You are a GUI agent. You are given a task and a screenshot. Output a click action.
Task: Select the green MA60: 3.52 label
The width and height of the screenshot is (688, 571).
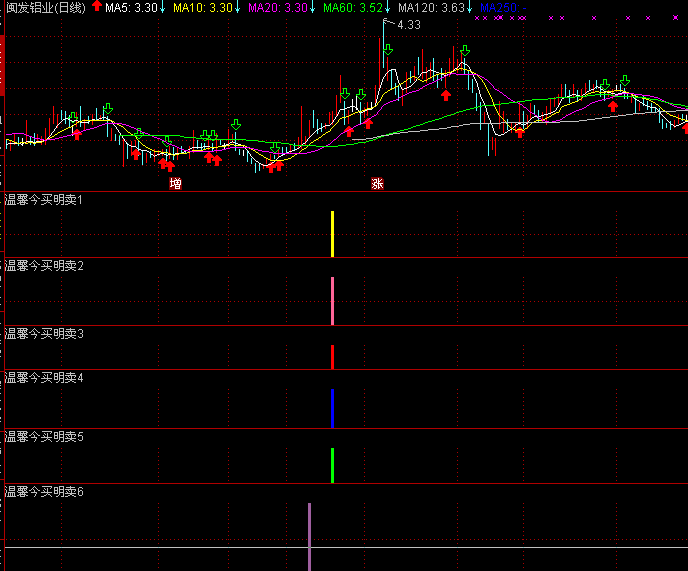[x=353, y=8]
